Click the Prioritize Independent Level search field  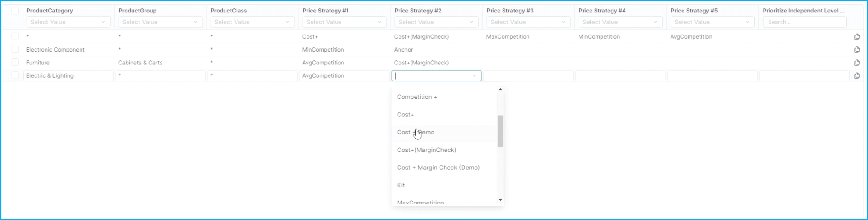[804, 22]
